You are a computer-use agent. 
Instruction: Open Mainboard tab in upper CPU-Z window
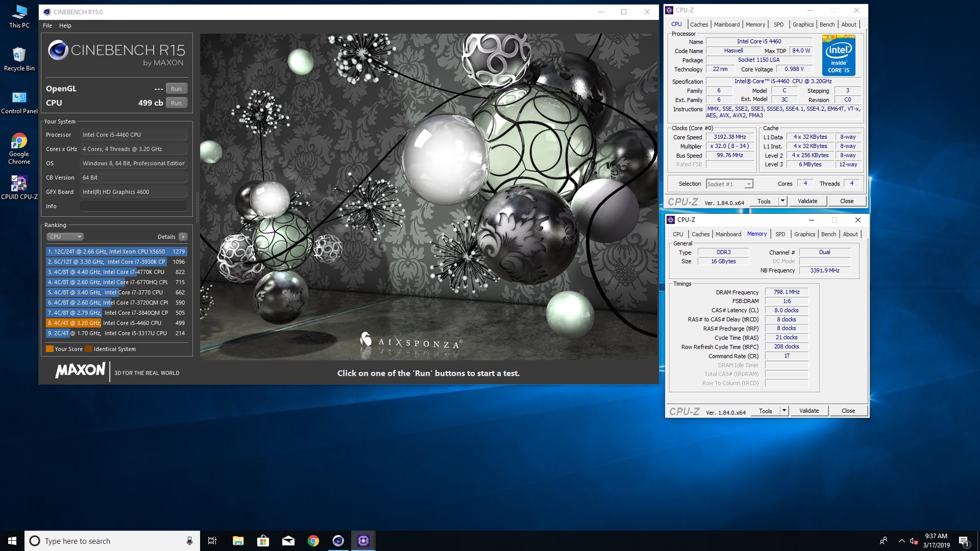point(727,24)
